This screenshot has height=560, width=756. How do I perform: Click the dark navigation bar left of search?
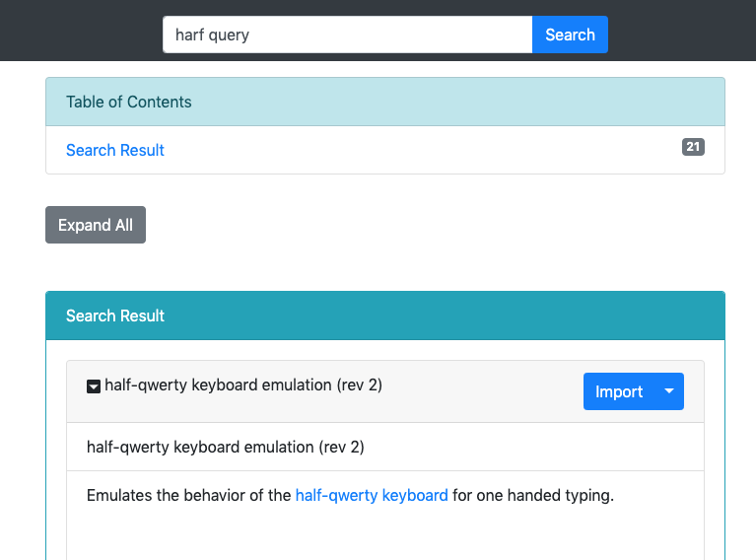[81, 31]
